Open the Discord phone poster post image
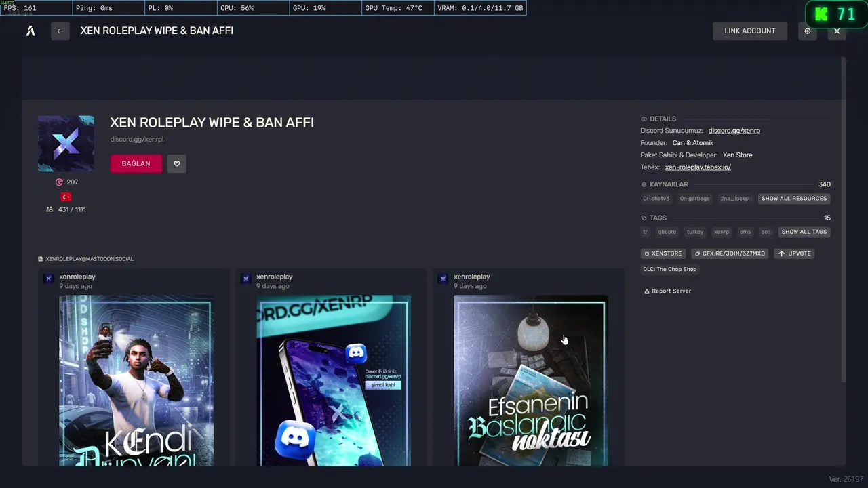 [334, 381]
